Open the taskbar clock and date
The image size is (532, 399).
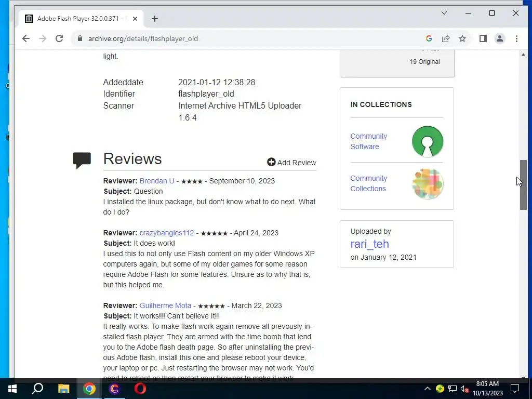(487, 389)
